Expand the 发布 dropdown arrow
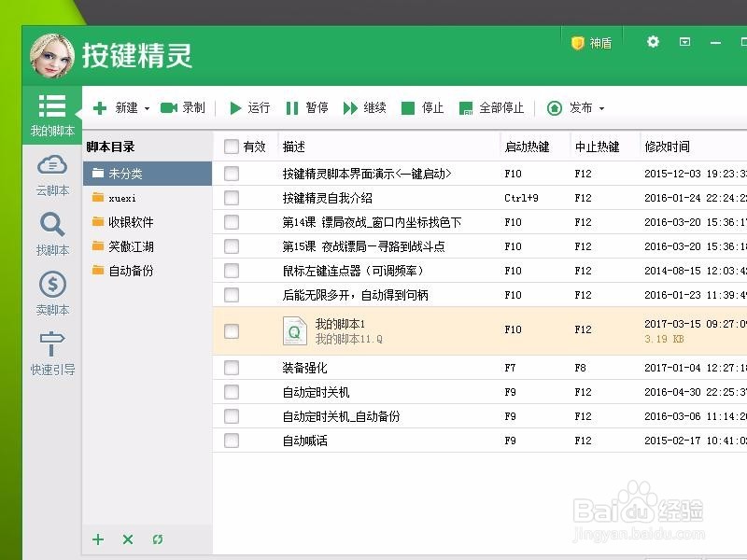Viewport: 747px width, 560px height. coord(601,108)
